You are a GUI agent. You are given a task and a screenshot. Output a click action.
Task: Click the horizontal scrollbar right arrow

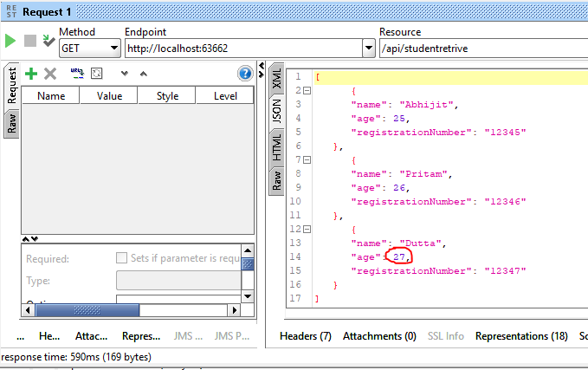235,310
